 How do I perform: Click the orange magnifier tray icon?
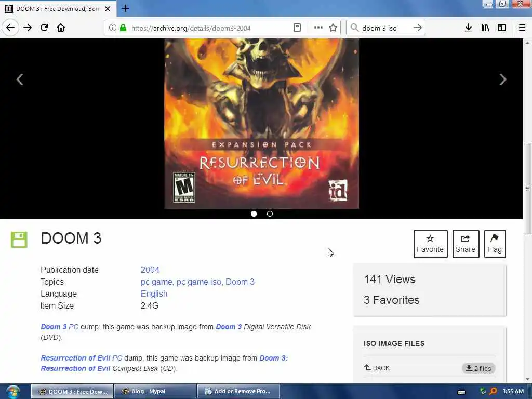click(493, 391)
